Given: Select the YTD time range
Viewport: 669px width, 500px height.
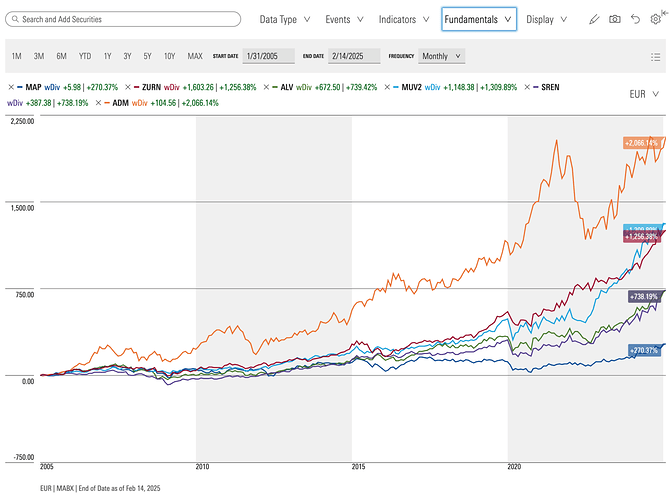Looking at the screenshot, I should [85, 56].
